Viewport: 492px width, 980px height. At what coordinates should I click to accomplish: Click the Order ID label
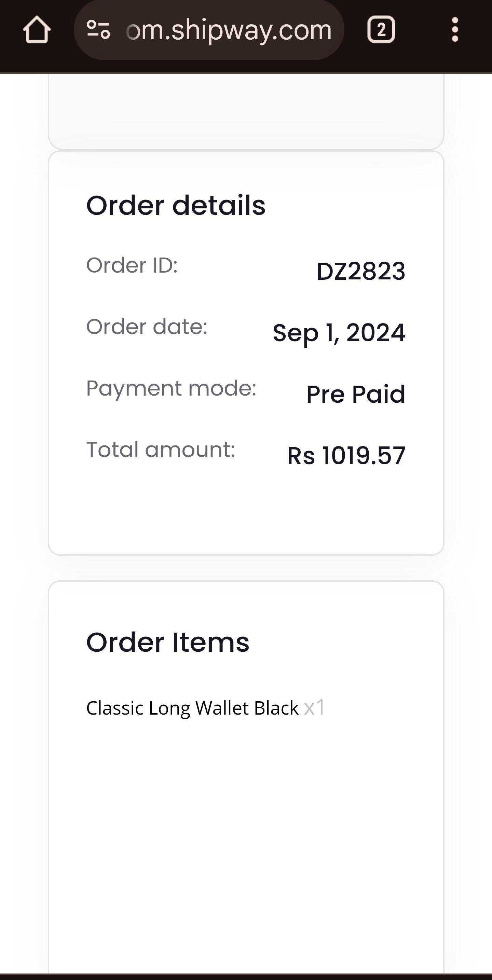(132, 265)
